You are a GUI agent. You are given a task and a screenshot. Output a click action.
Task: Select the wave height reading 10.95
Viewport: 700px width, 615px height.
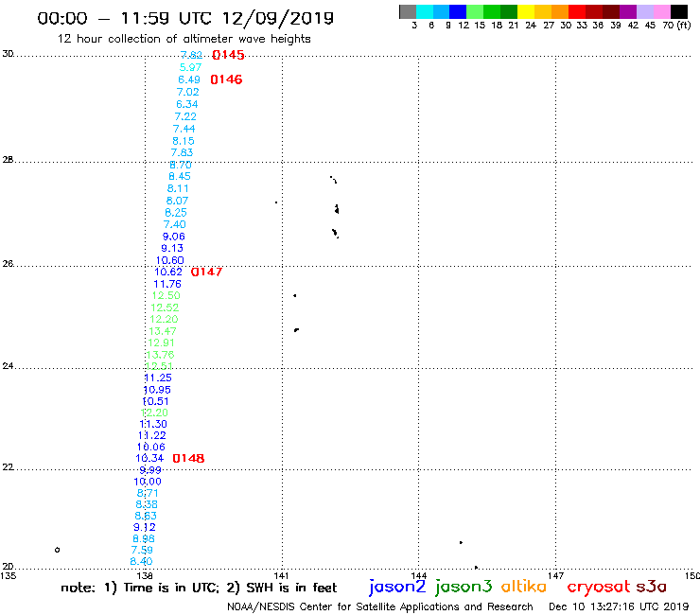pyautogui.click(x=157, y=390)
